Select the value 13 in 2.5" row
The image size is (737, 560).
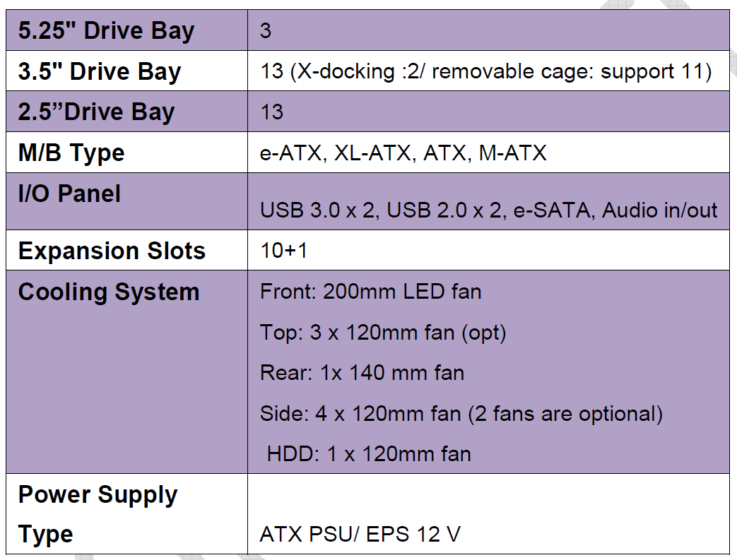click(272, 112)
